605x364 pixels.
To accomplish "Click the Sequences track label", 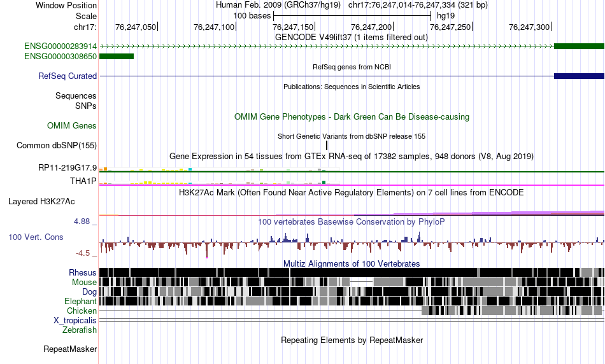I will 76,95.
